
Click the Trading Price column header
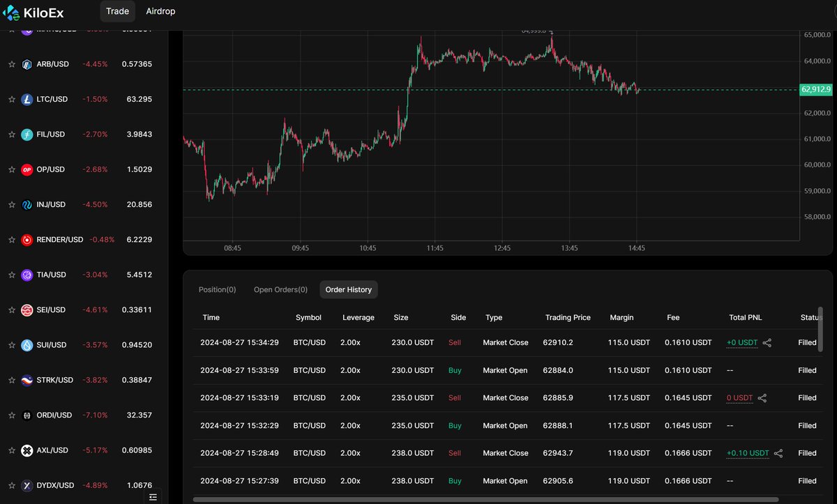coord(568,317)
